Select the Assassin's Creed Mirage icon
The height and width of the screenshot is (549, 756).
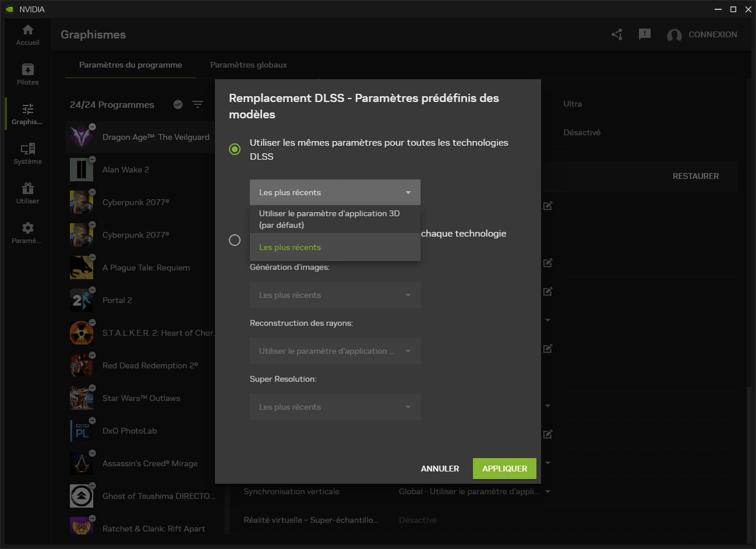(82, 463)
